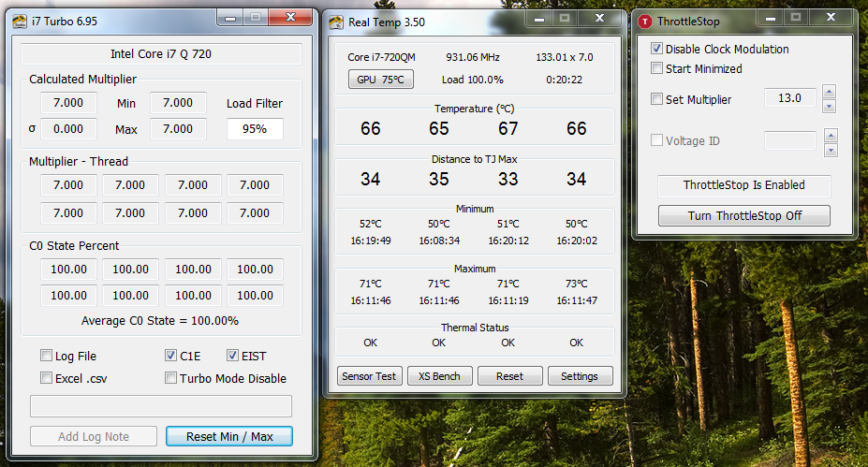This screenshot has height=467, width=868.
Task: Click the GPU 75°C button in Real Temp
Action: coord(380,80)
